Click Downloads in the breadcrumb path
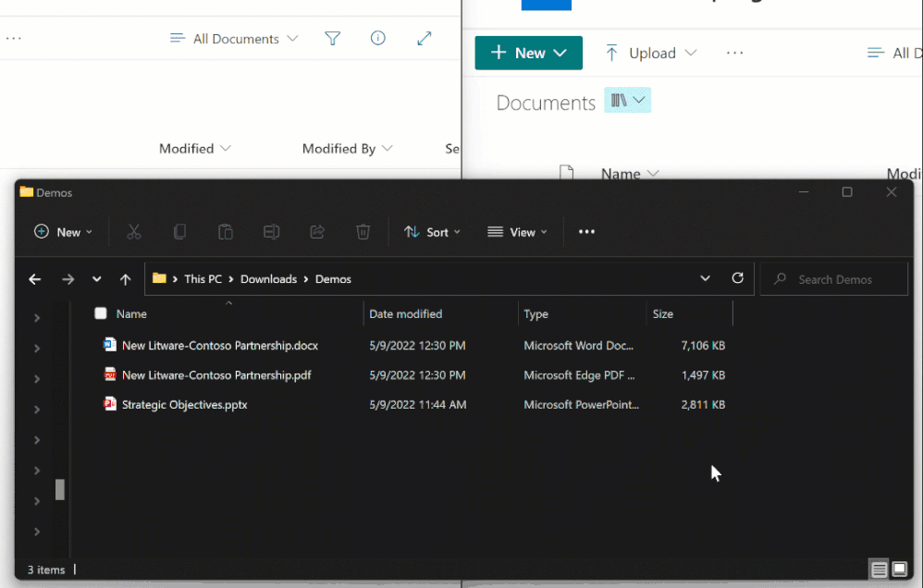Viewport: 923px width, 588px height. tap(268, 279)
